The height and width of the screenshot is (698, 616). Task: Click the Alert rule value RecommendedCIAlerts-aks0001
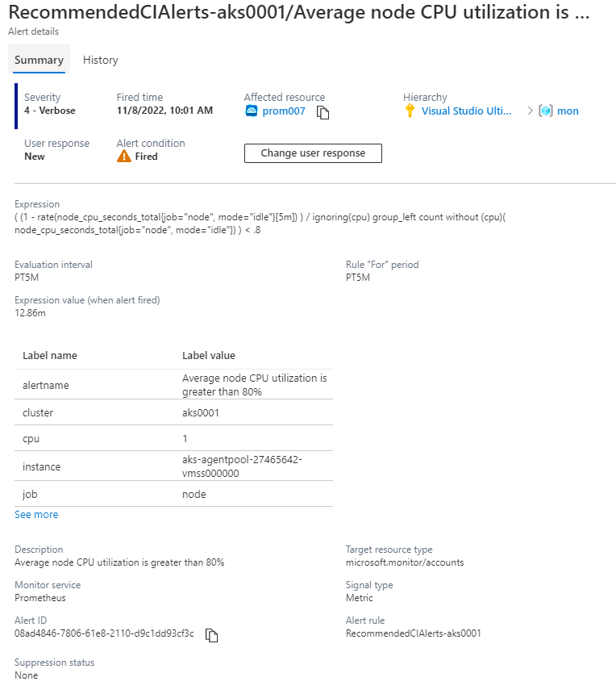click(413, 633)
